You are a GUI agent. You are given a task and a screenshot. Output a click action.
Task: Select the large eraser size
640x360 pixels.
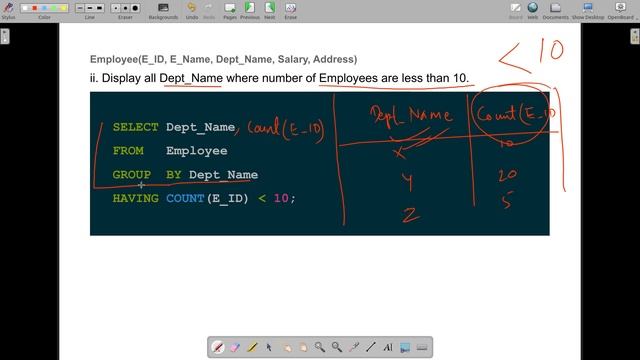[x=135, y=8]
